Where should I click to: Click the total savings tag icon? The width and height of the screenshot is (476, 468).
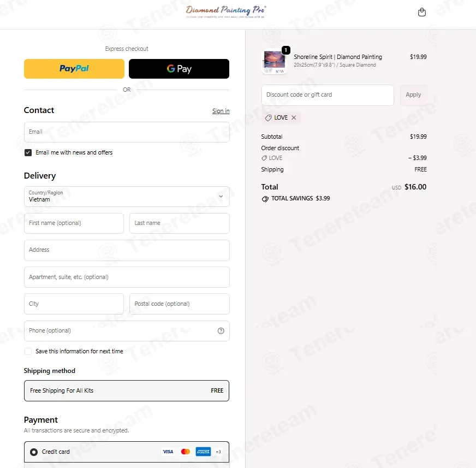point(265,199)
